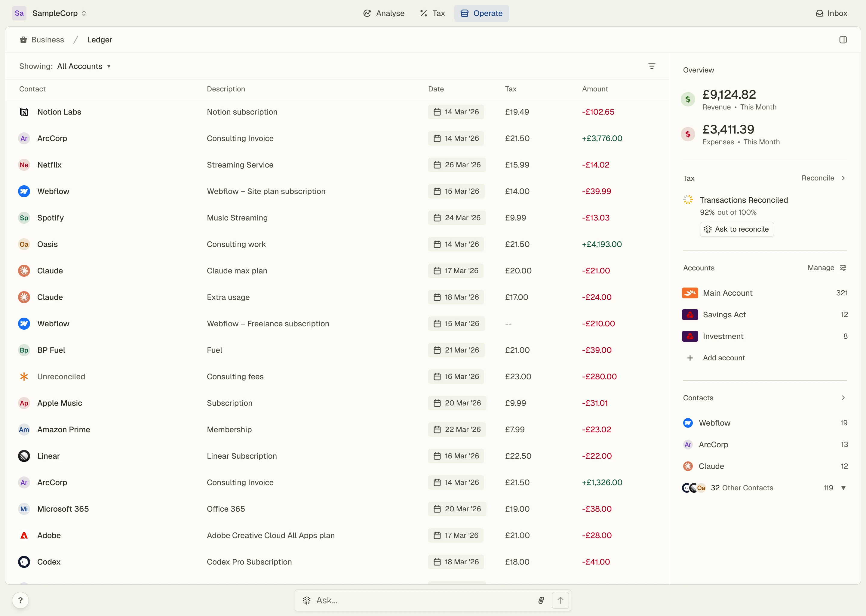Image resolution: width=866 pixels, height=616 pixels.
Task: Open the Investment account
Action: click(765, 336)
